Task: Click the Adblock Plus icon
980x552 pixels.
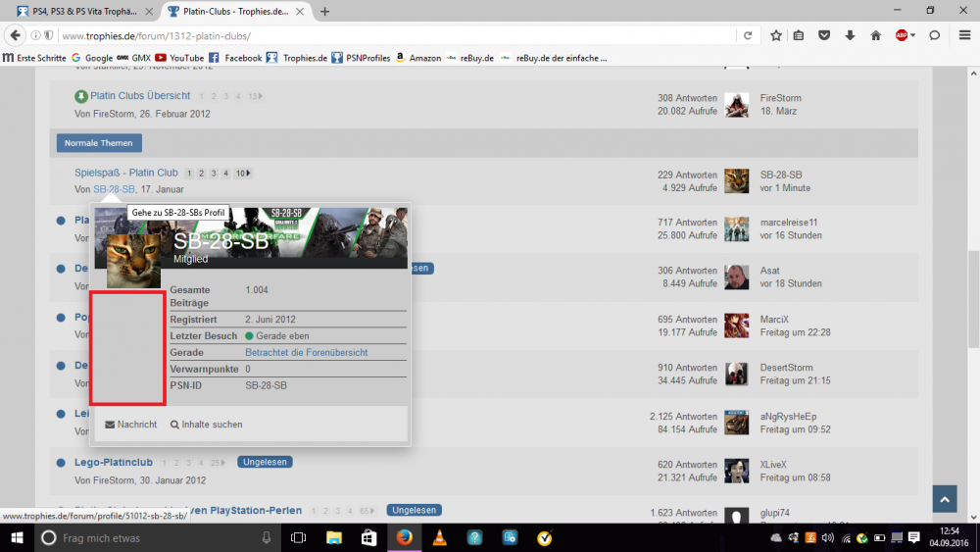Action: pos(901,35)
